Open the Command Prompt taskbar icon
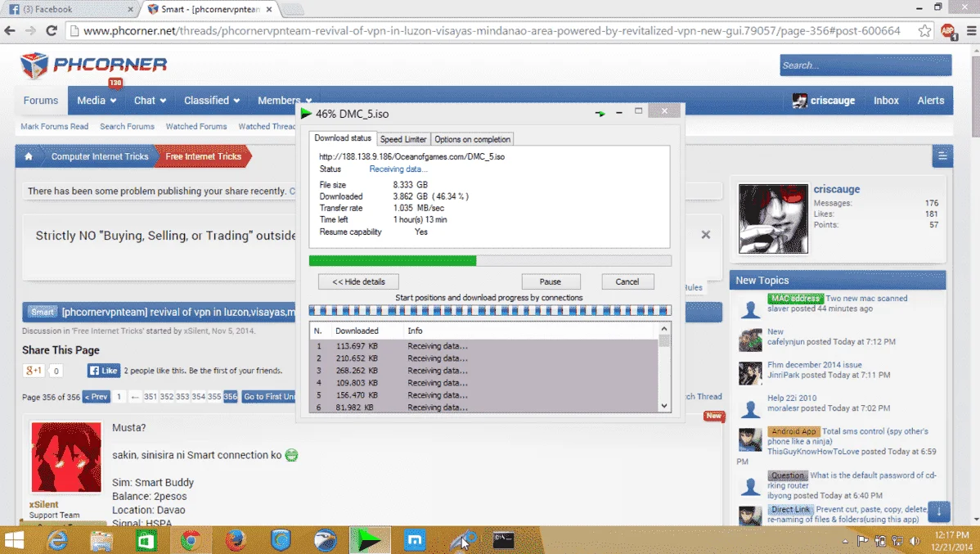The image size is (980, 554). click(503, 540)
